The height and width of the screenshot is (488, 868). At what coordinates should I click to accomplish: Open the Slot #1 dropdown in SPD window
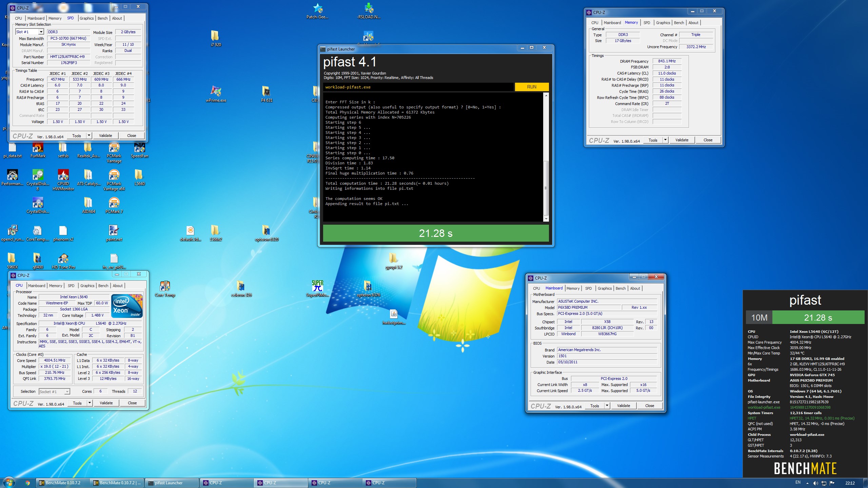tap(29, 32)
